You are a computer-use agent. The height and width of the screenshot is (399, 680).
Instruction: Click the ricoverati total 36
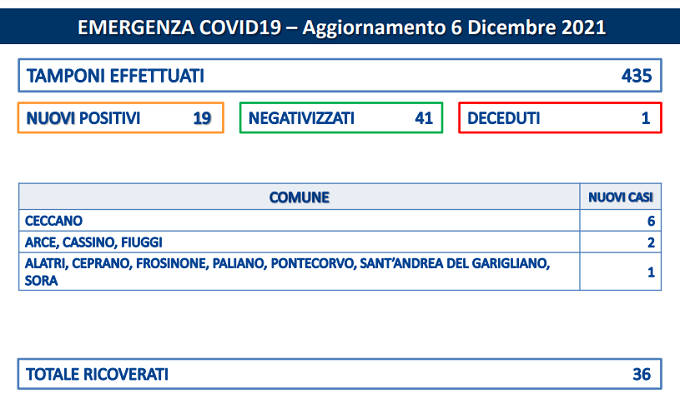tap(641, 374)
